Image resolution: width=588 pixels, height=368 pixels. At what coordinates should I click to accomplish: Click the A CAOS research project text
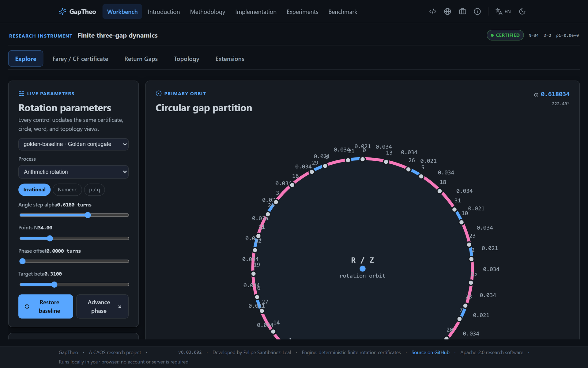pyautogui.click(x=115, y=353)
